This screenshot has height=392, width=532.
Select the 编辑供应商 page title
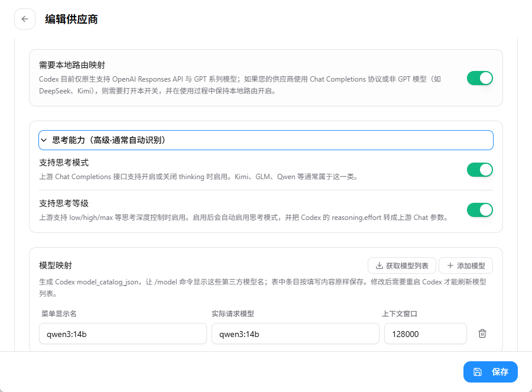72,20
